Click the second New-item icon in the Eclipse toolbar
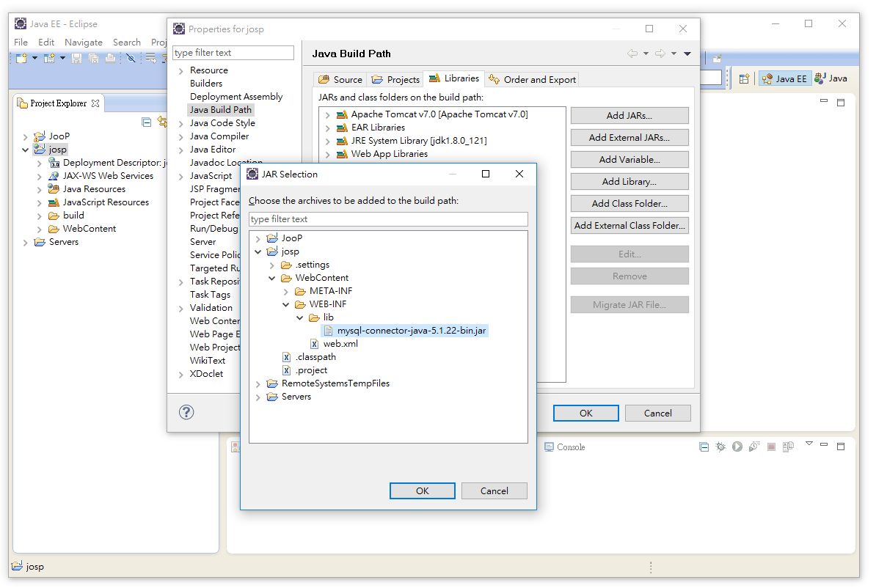Screen dimensions: 876x588 pyautogui.click(x=49, y=58)
